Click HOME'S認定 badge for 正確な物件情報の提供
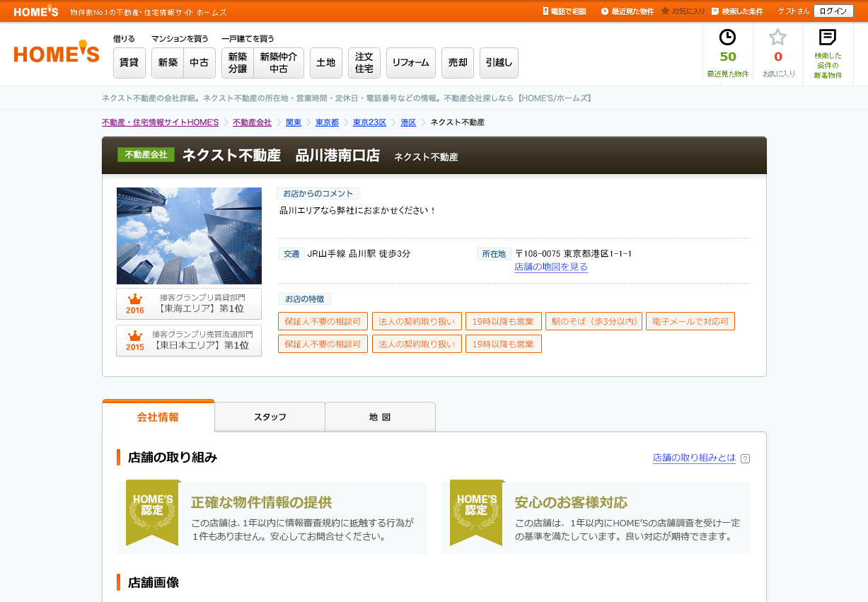868x602 pixels. click(153, 512)
